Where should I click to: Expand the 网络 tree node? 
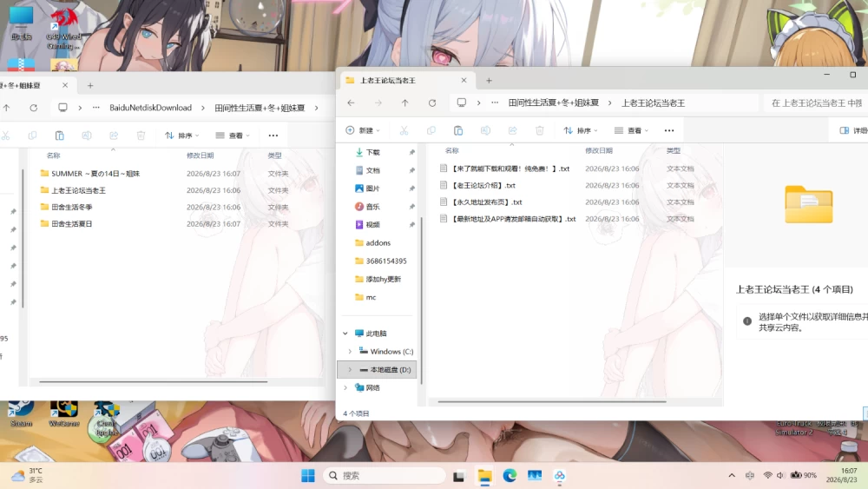(345, 387)
